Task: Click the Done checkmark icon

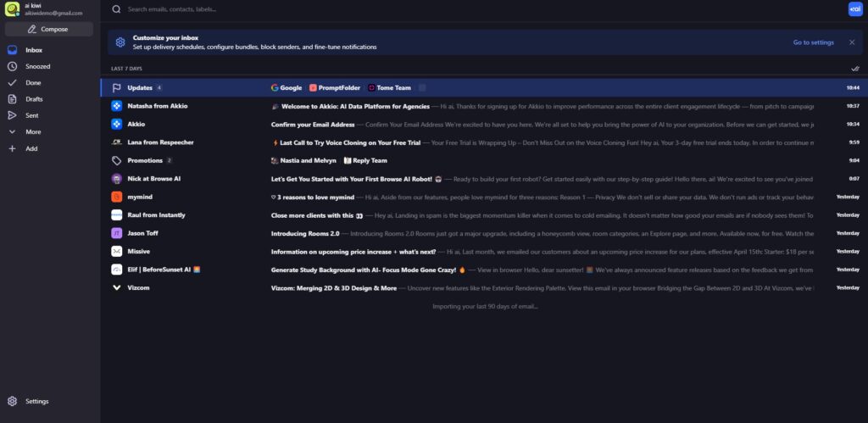Action: [x=12, y=83]
